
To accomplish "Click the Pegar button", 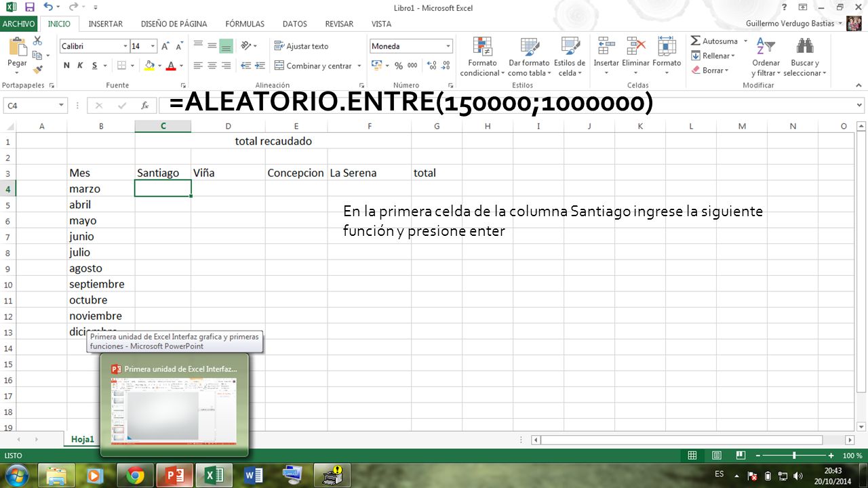I will coord(17,54).
